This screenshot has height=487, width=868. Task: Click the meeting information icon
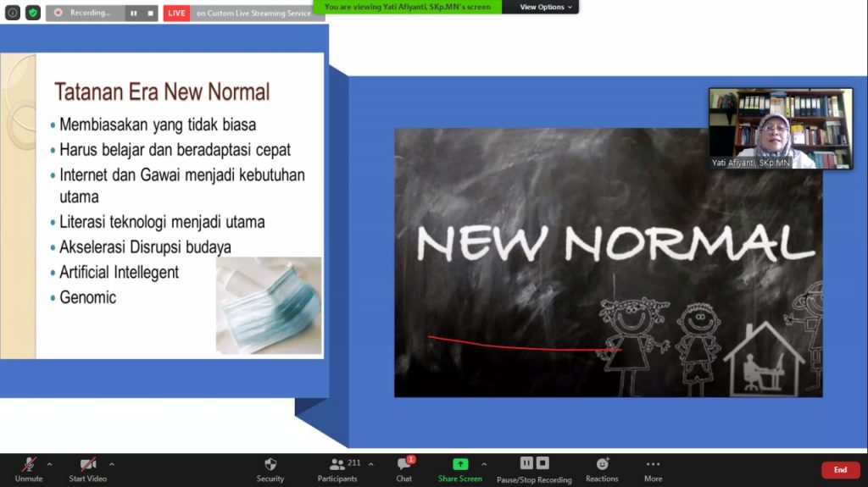[13, 13]
